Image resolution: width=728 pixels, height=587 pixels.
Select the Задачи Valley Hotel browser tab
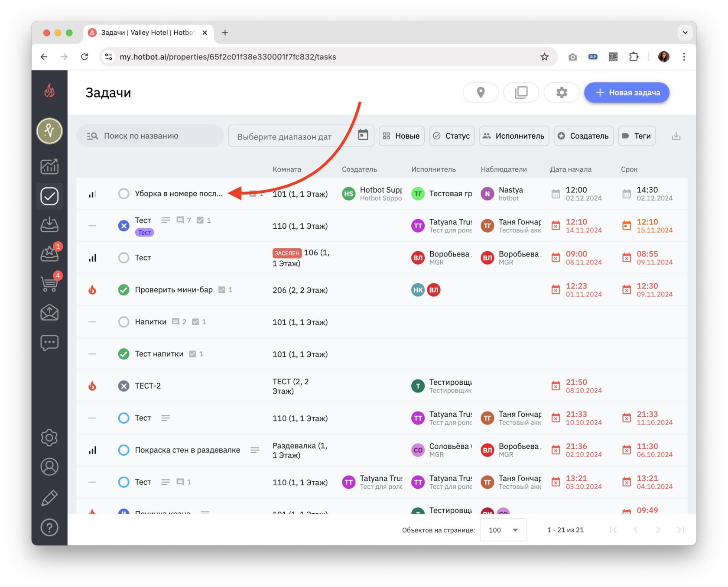coord(148,32)
